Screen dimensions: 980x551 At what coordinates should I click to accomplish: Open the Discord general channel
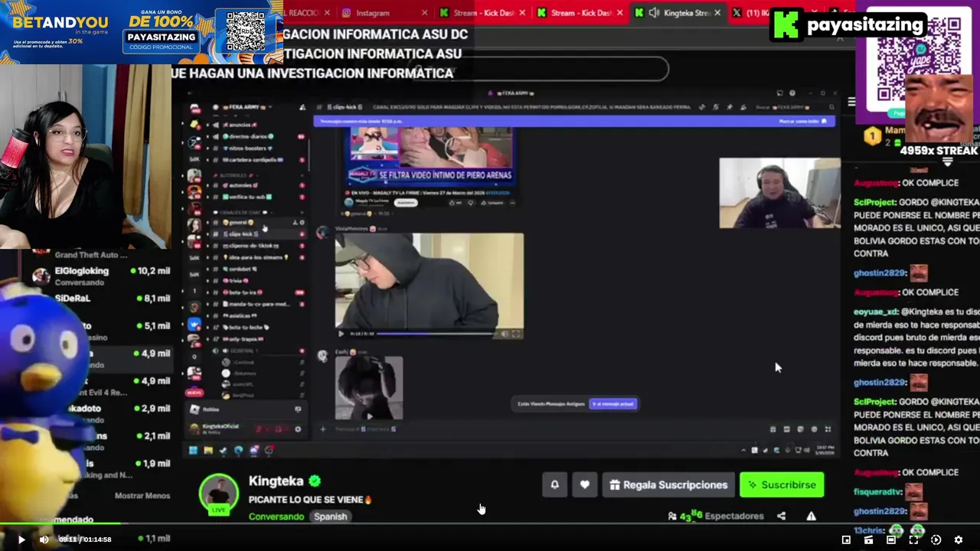pyautogui.click(x=240, y=222)
